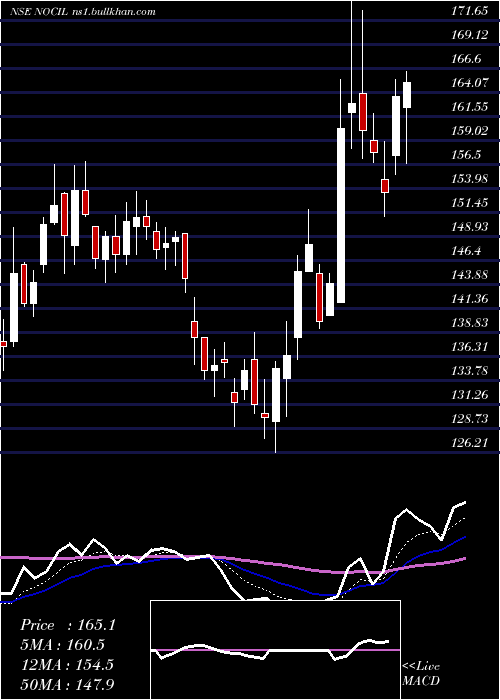Screen dimensions: 500x700
Task: Click the 171.65 price axis label
Action: [x=469, y=12]
